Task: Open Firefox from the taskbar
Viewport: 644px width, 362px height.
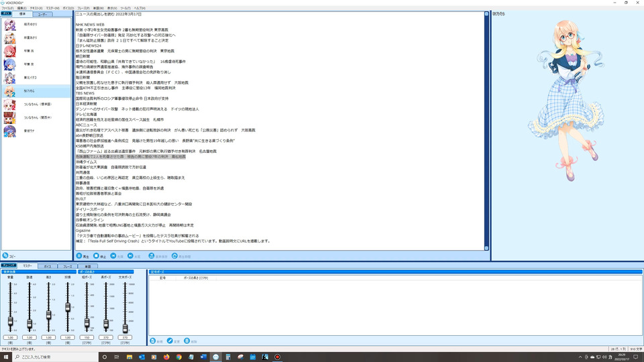Action: (x=166, y=357)
